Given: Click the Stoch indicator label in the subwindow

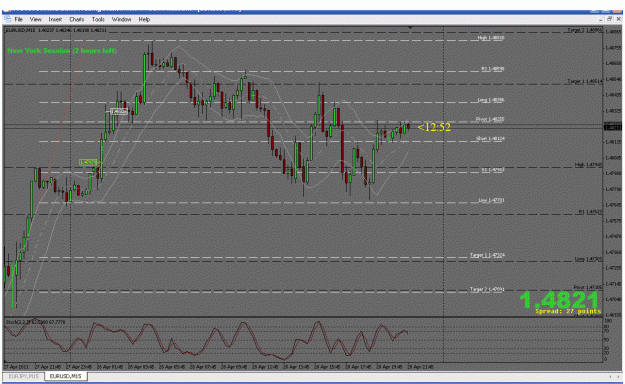Looking at the screenshot, I should [35, 322].
